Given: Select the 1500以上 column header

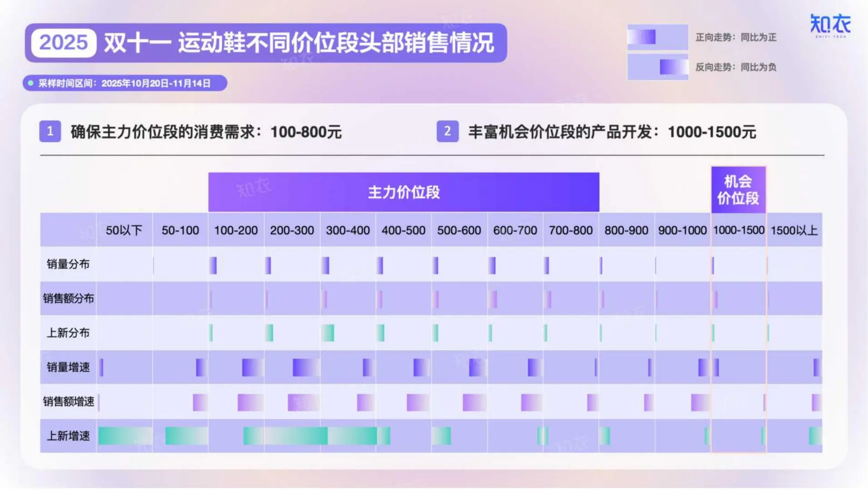Looking at the screenshot, I should pos(794,230).
